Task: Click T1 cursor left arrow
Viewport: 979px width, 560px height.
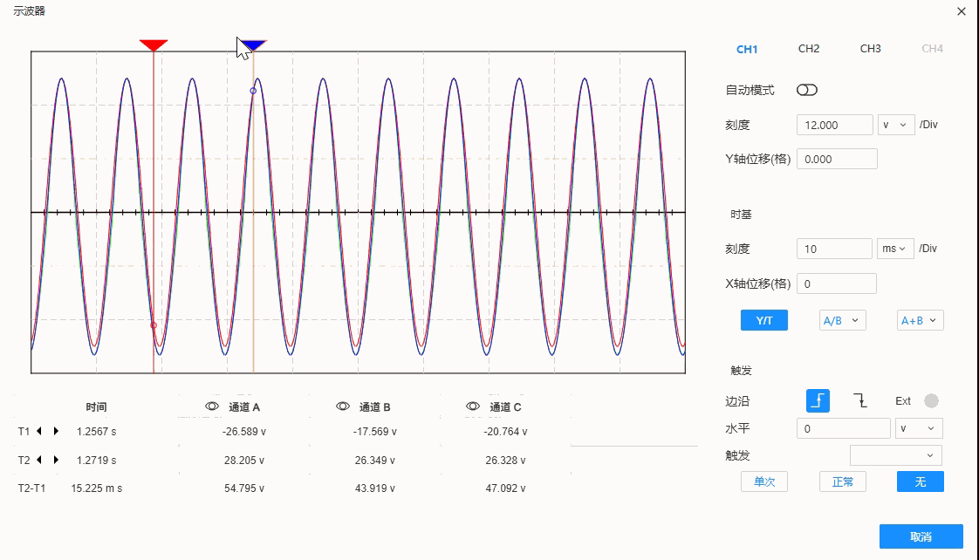Action: (x=39, y=431)
